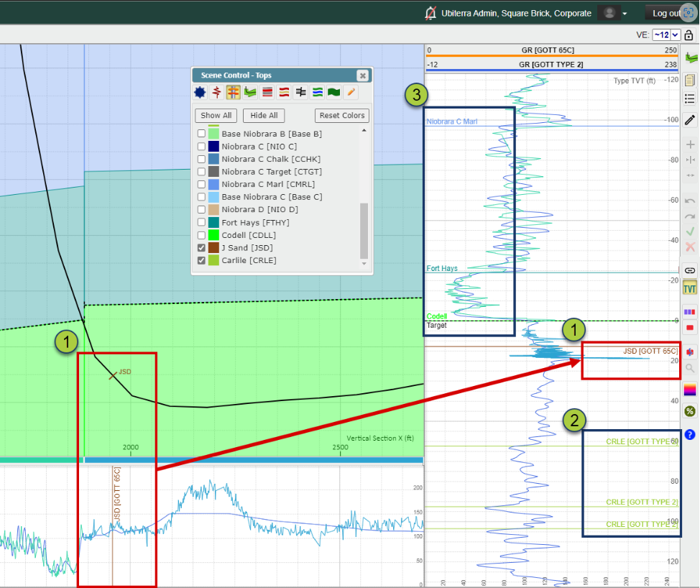Viewport: 700px width, 588px height.
Task: Expand the user account dropdown arrow
Action: click(x=625, y=14)
